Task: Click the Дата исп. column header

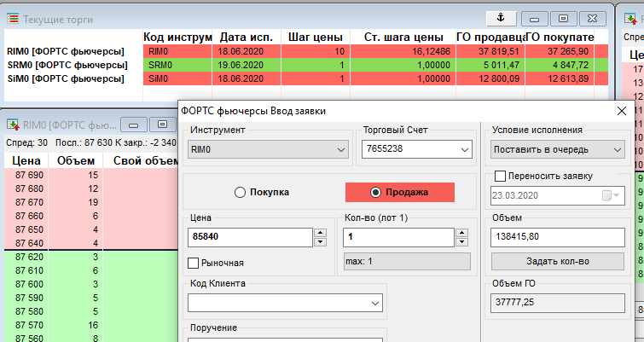Action: point(247,38)
